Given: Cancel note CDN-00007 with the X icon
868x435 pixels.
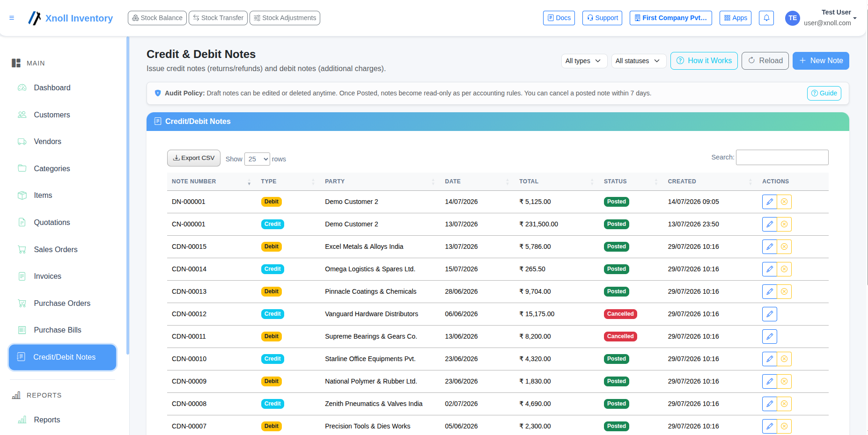Looking at the screenshot, I should coord(784,426).
